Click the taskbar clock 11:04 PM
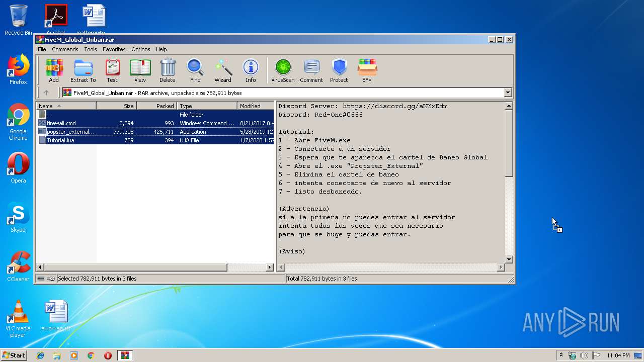This screenshot has height=362, width=644. point(618,355)
